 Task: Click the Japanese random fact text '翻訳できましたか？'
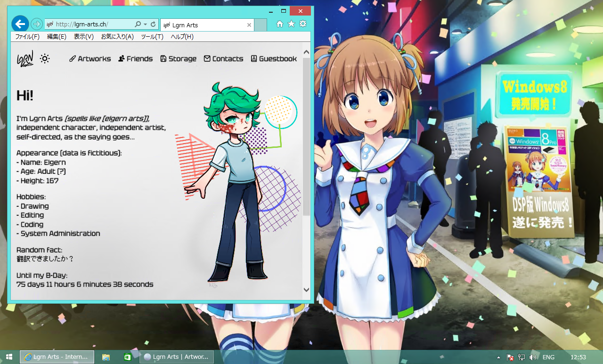[x=45, y=259]
